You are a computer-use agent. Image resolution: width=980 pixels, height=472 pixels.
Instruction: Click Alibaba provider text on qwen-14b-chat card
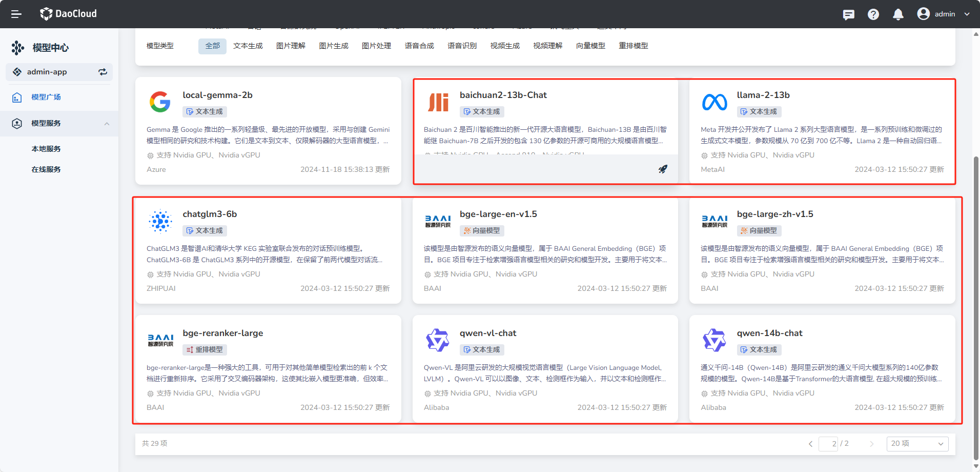click(x=713, y=407)
